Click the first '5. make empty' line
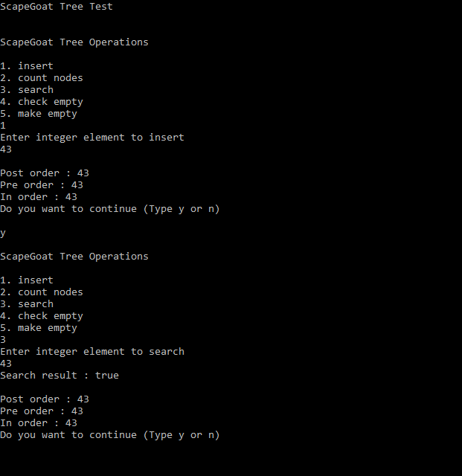Image resolution: width=462 pixels, height=476 pixels. [x=39, y=114]
